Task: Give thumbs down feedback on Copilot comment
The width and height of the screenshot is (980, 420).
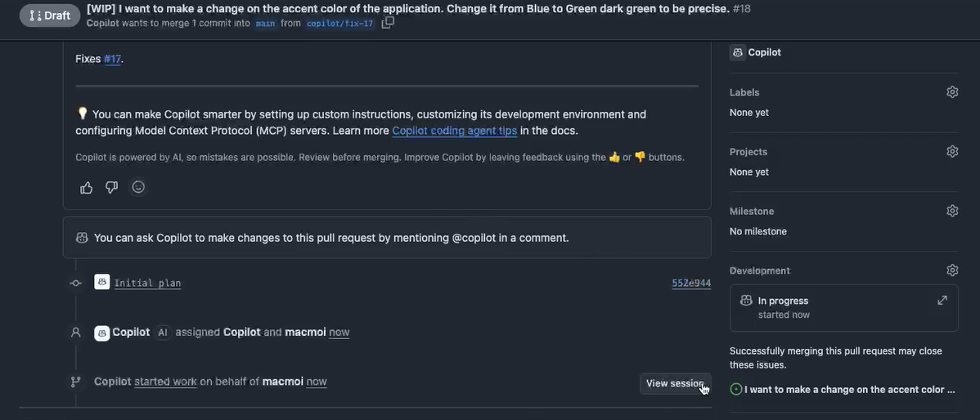Action: tap(111, 187)
